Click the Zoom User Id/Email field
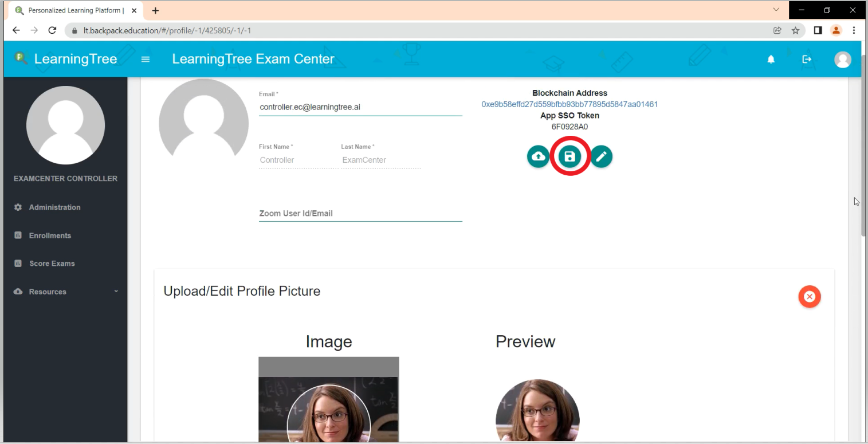 coord(360,213)
